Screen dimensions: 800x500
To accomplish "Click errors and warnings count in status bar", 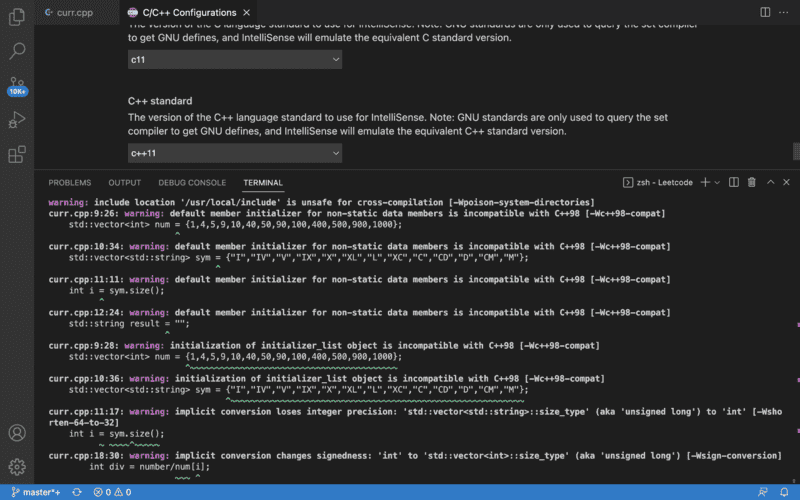I will pos(112,492).
